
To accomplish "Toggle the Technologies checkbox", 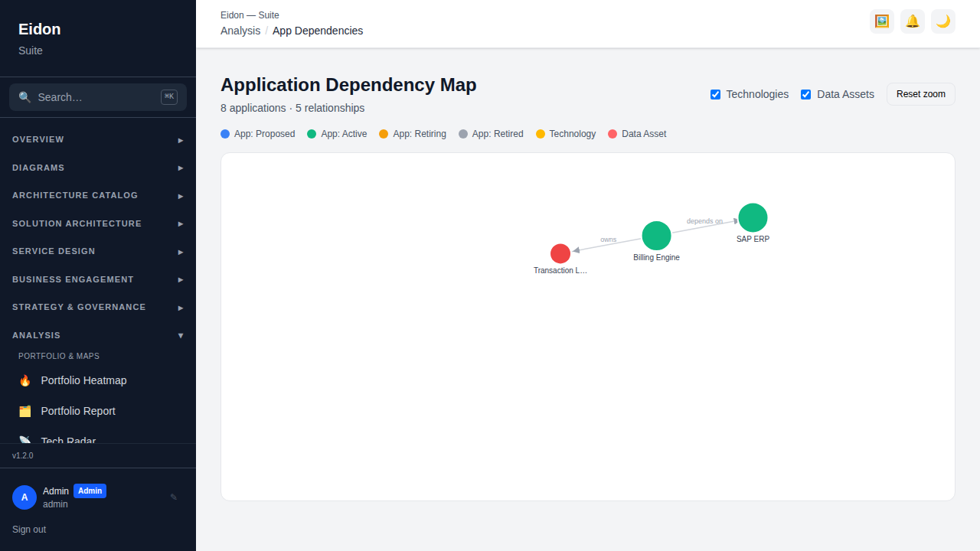I will [x=715, y=94].
